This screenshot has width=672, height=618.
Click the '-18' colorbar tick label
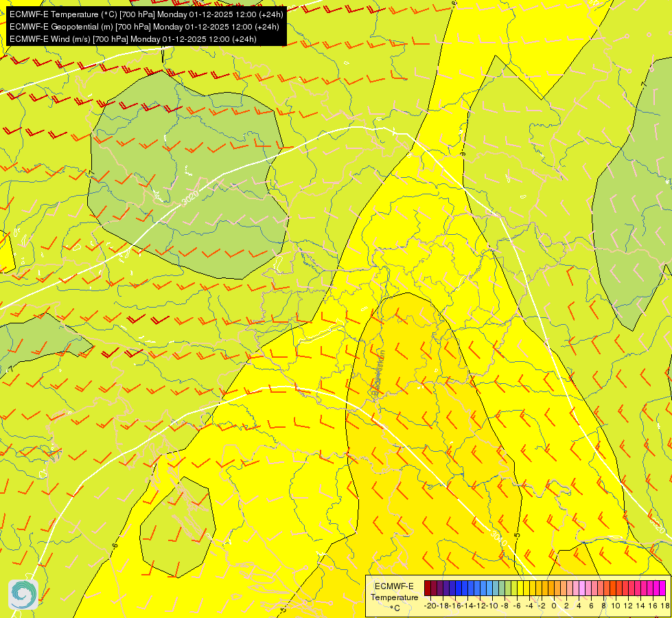click(x=443, y=606)
